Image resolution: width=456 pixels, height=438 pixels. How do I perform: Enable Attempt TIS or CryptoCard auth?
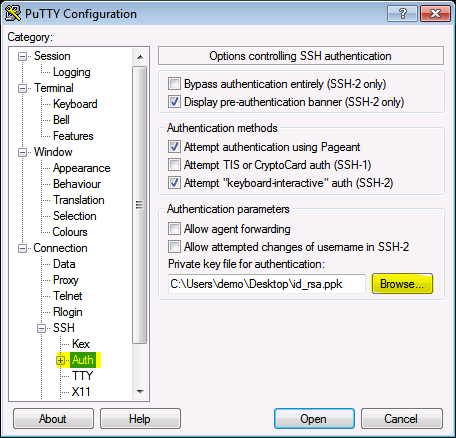click(174, 164)
